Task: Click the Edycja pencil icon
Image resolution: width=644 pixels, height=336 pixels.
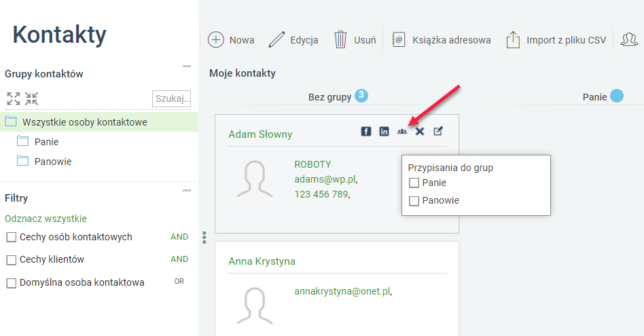Action: point(276,40)
